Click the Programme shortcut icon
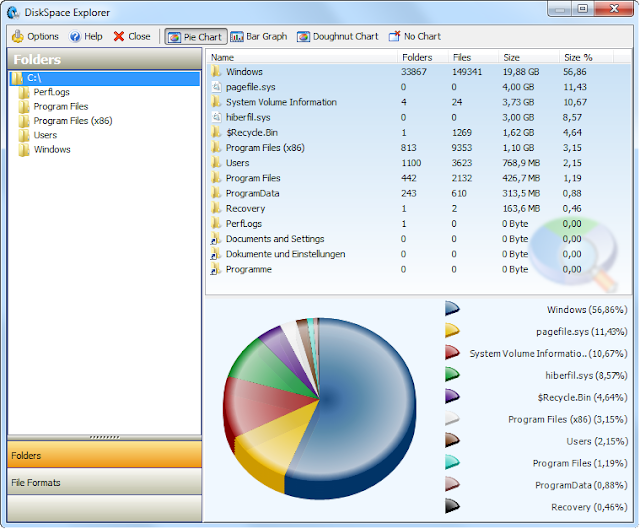This screenshot has width=640, height=529. point(216,269)
